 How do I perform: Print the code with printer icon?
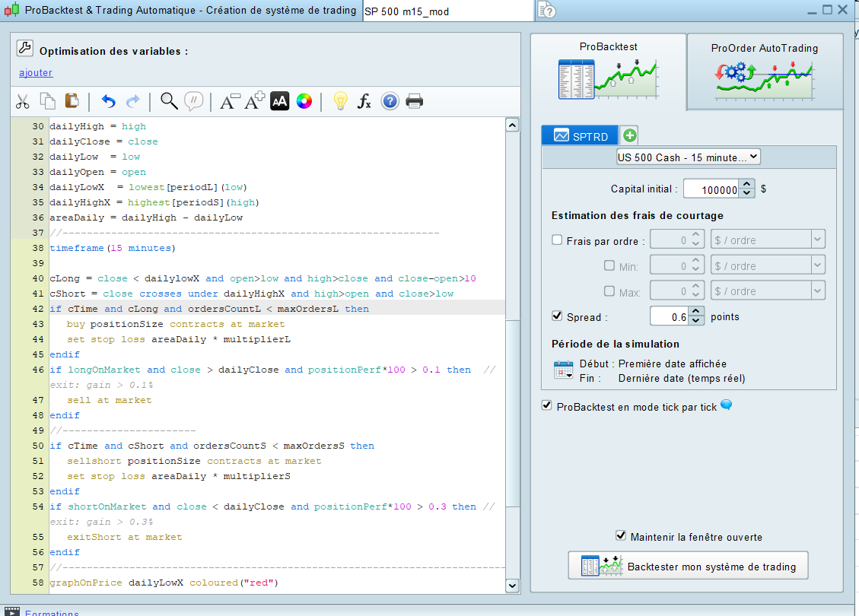[414, 101]
